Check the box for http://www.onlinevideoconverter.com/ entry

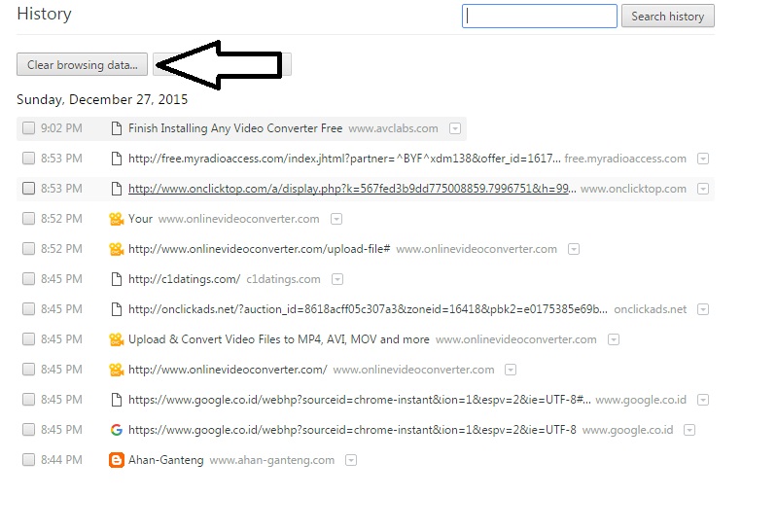[x=29, y=370]
